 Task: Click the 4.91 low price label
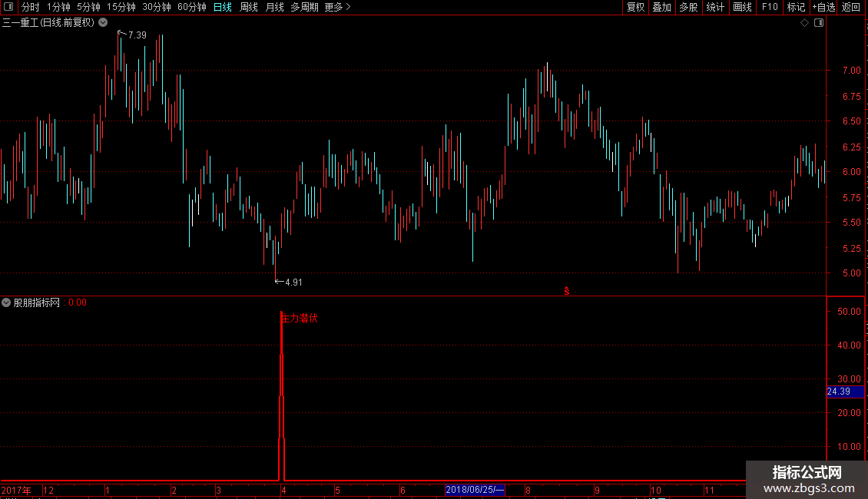coord(293,283)
